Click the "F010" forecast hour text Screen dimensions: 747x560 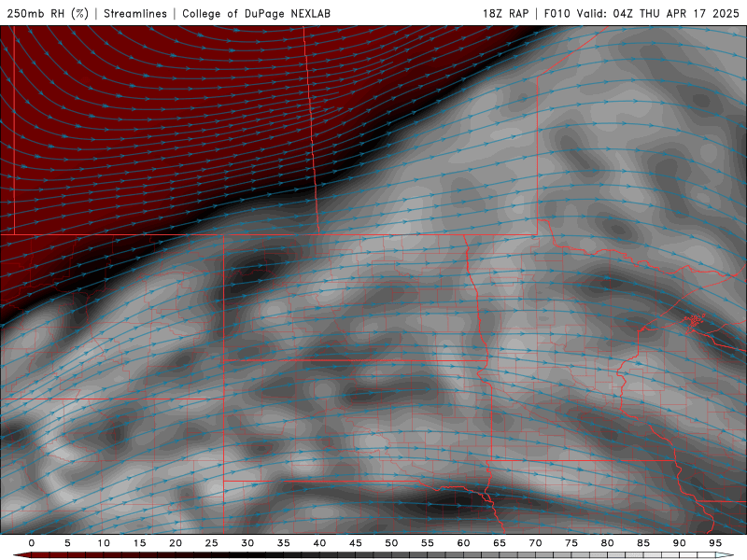pos(557,13)
